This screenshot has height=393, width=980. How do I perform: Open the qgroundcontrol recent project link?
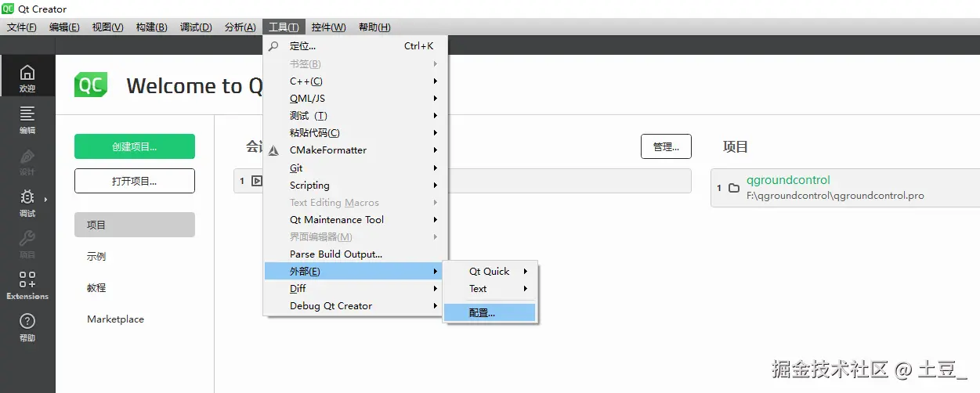point(788,180)
